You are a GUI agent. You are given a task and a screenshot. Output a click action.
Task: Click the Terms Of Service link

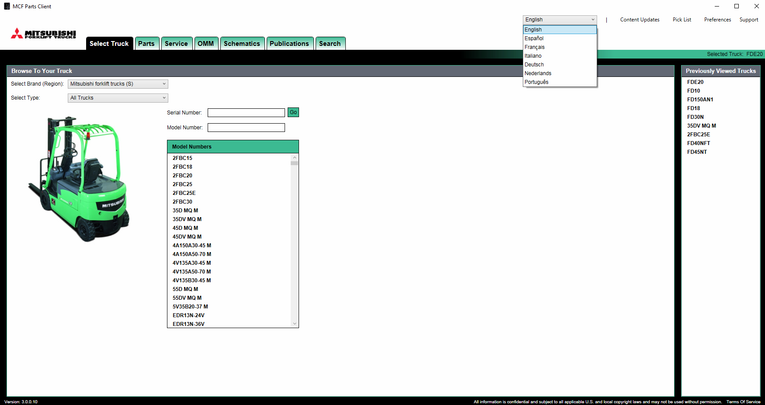click(742, 401)
